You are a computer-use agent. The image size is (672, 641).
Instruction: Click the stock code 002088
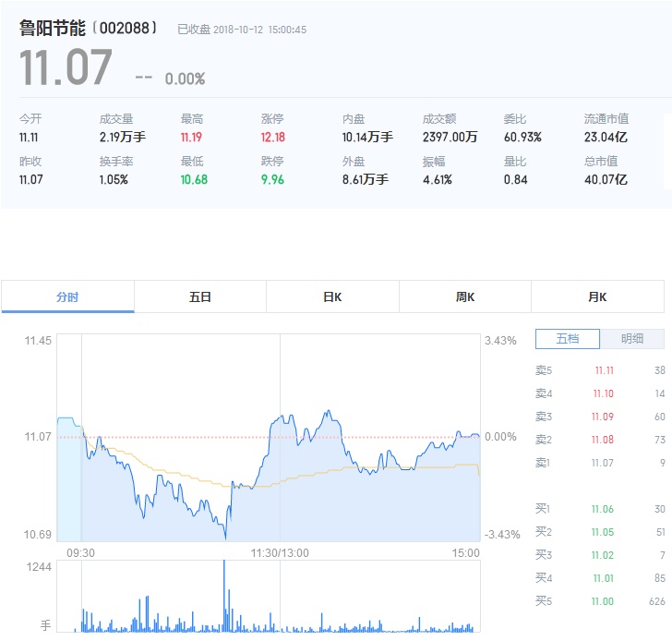coord(125,29)
